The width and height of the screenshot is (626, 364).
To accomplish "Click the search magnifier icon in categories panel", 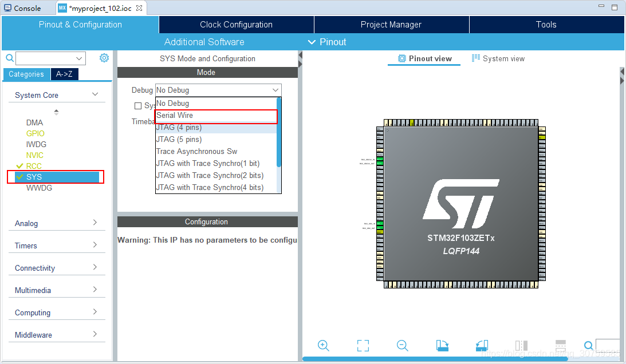I will [x=10, y=58].
